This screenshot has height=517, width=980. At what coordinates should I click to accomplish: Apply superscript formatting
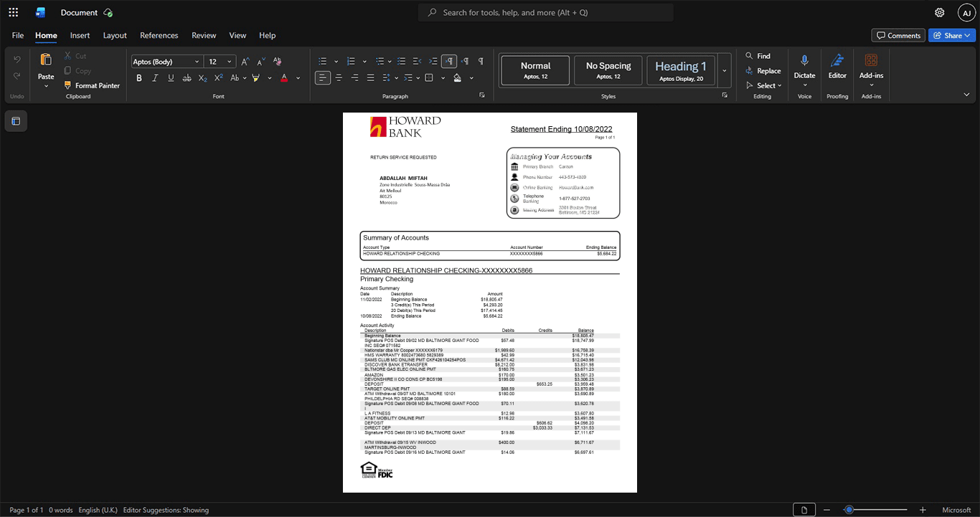219,78
